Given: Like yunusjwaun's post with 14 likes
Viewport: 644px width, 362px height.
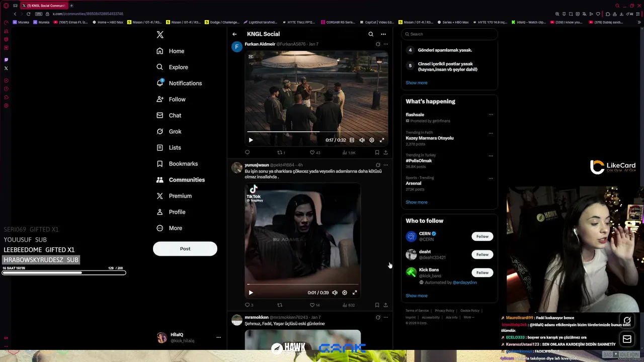Looking at the screenshot, I should tap(314, 305).
